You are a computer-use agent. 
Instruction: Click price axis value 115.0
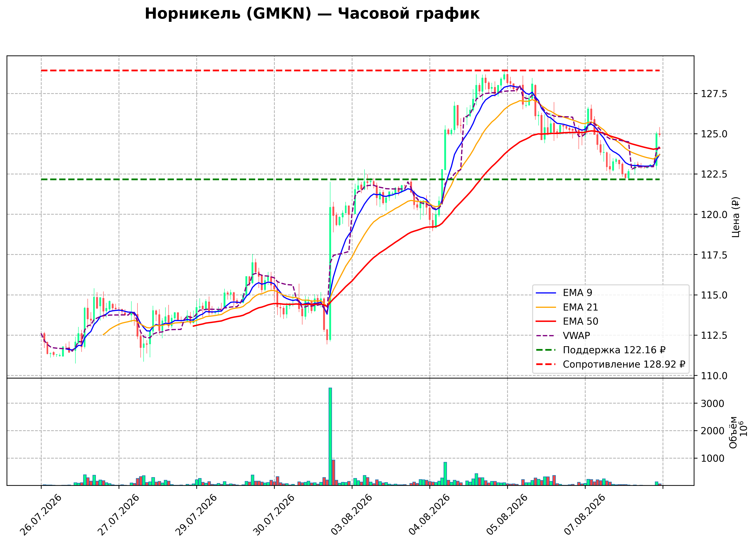coord(714,295)
